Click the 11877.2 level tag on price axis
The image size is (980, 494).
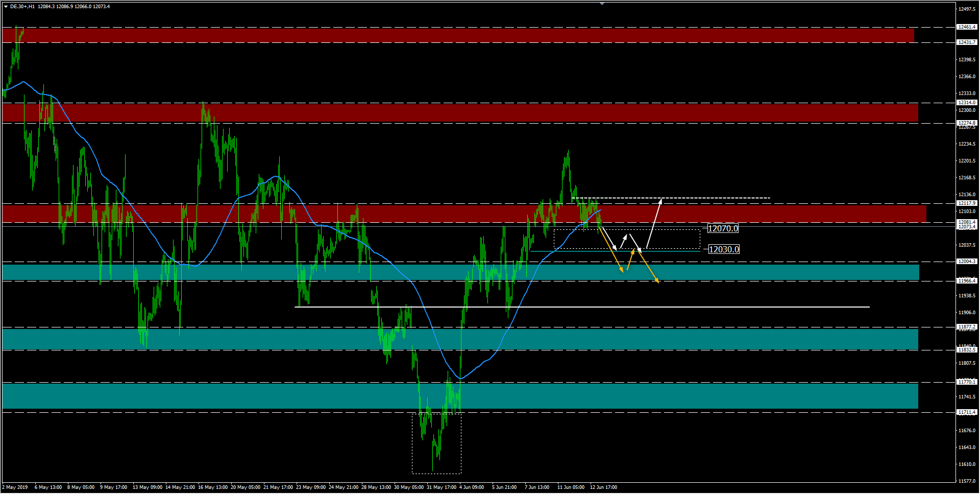coord(967,327)
